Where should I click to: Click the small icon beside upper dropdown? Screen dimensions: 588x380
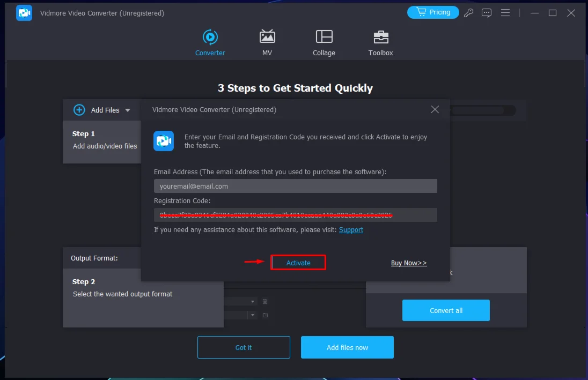coord(265,302)
